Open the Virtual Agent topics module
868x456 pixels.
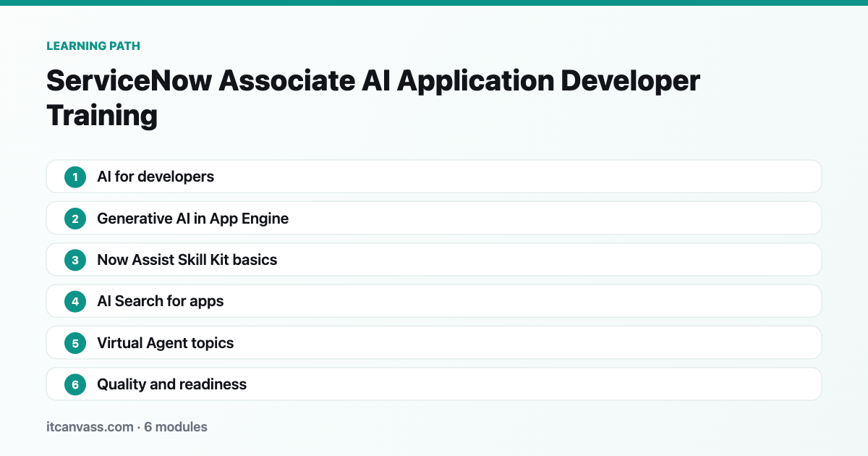(434, 342)
